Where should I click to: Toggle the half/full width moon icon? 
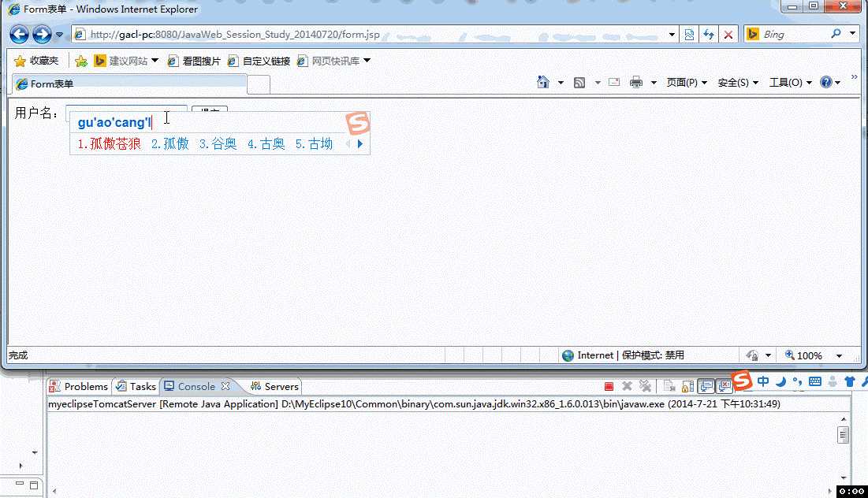(781, 381)
